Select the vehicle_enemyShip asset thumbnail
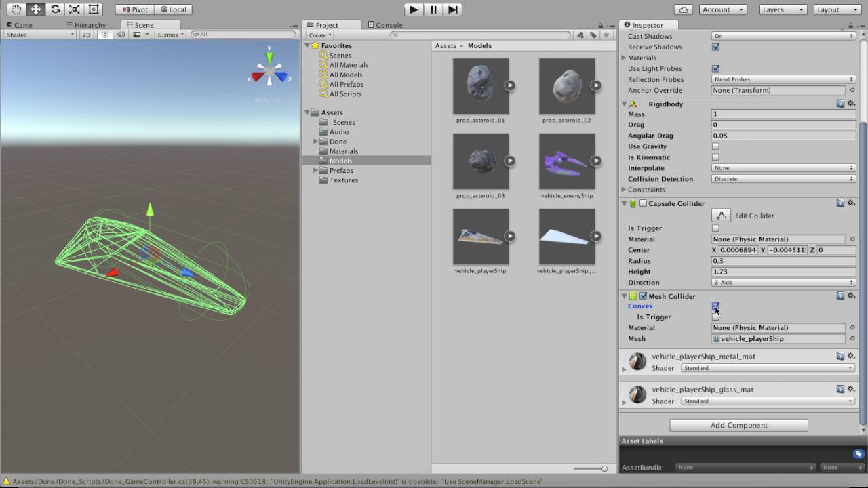 (566, 163)
